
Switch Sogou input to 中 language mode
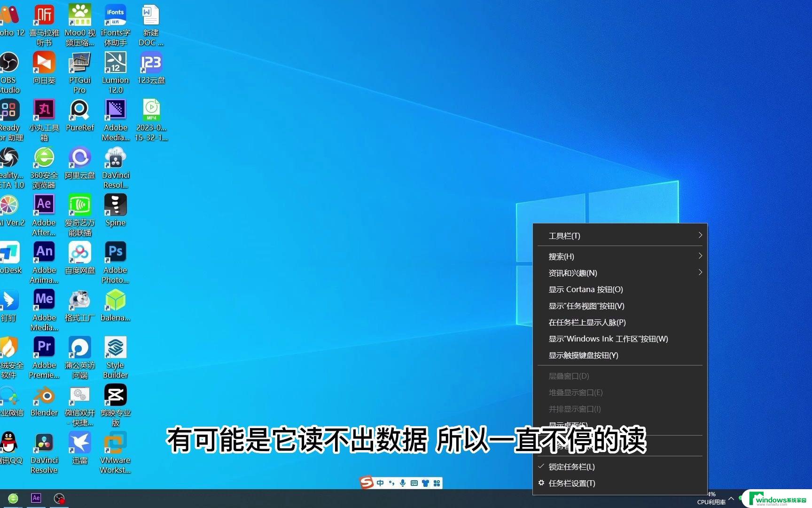(x=380, y=483)
